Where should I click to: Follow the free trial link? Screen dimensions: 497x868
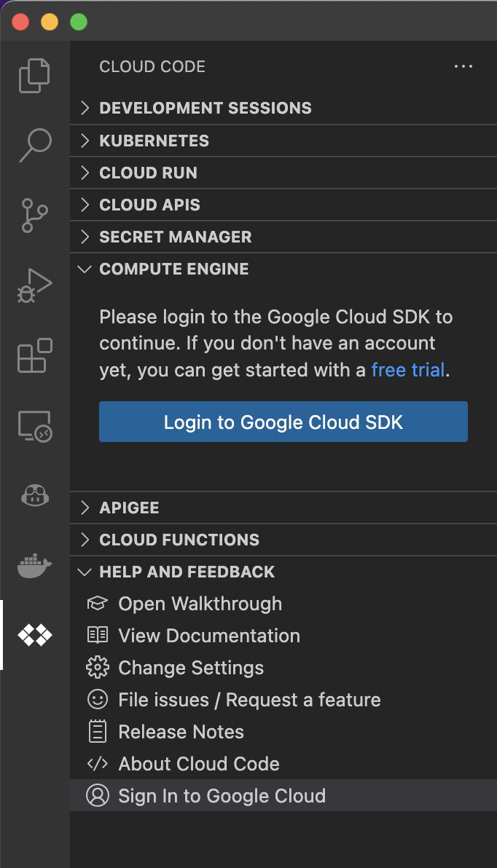pos(407,370)
